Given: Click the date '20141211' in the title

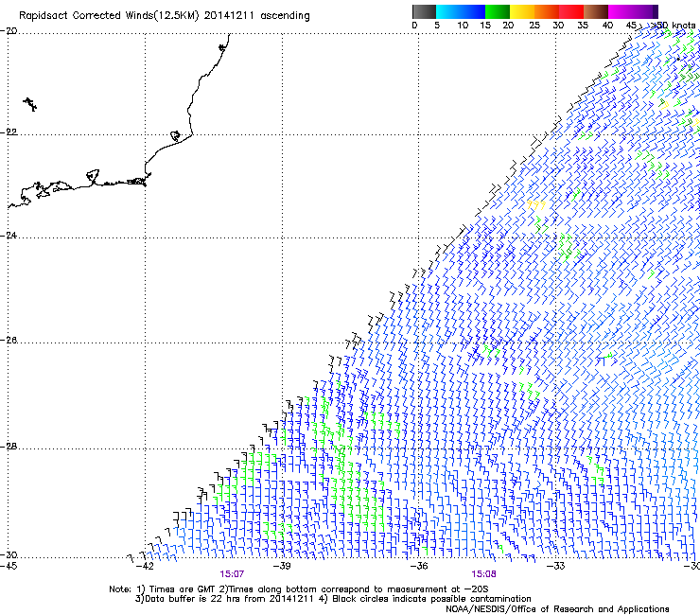Looking at the screenshot, I should point(229,16).
